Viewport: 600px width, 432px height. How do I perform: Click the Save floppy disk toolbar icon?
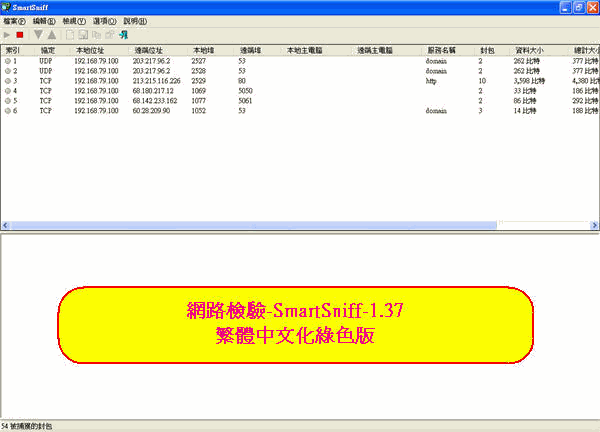(82, 35)
